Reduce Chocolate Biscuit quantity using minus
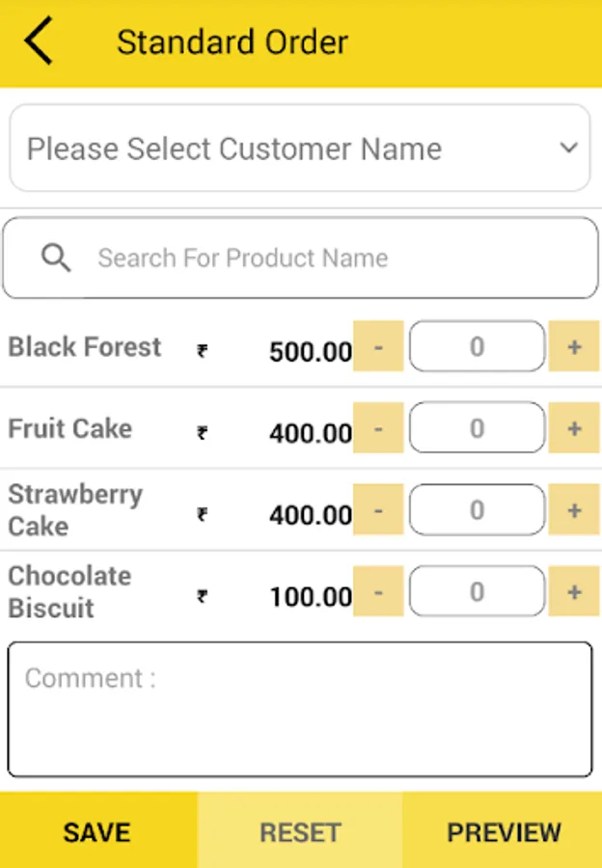This screenshot has height=868, width=602. tap(378, 591)
